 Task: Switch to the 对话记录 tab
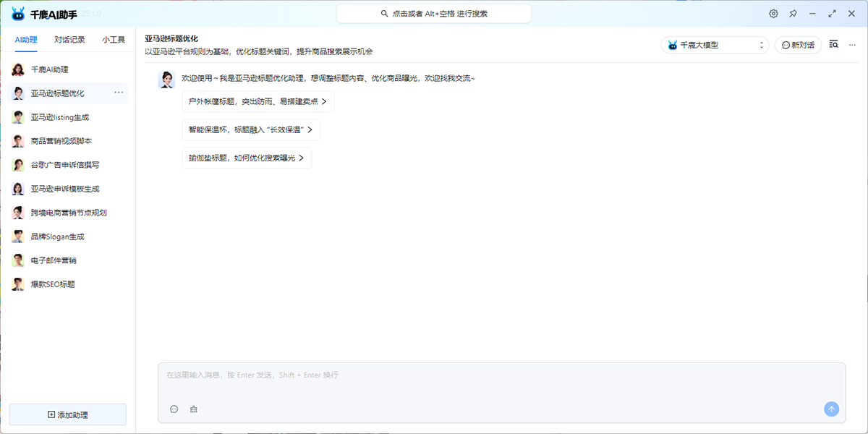[x=69, y=40]
